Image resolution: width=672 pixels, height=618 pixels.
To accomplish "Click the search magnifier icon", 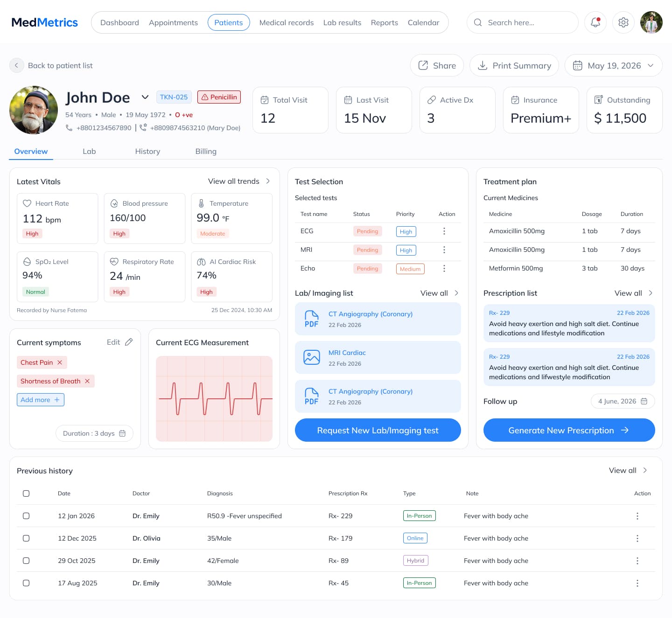I will point(478,22).
